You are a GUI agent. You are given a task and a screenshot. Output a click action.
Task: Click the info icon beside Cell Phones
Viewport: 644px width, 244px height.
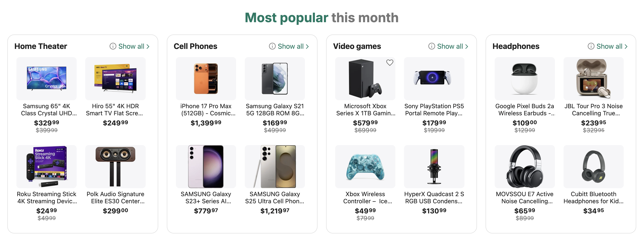click(x=272, y=46)
